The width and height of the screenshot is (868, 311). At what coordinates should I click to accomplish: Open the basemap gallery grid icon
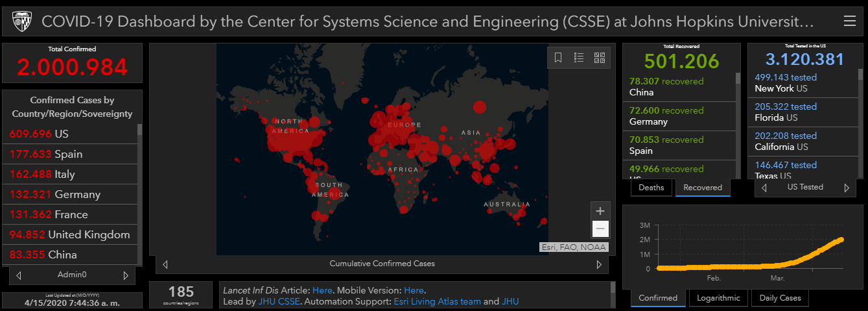click(x=600, y=58)
